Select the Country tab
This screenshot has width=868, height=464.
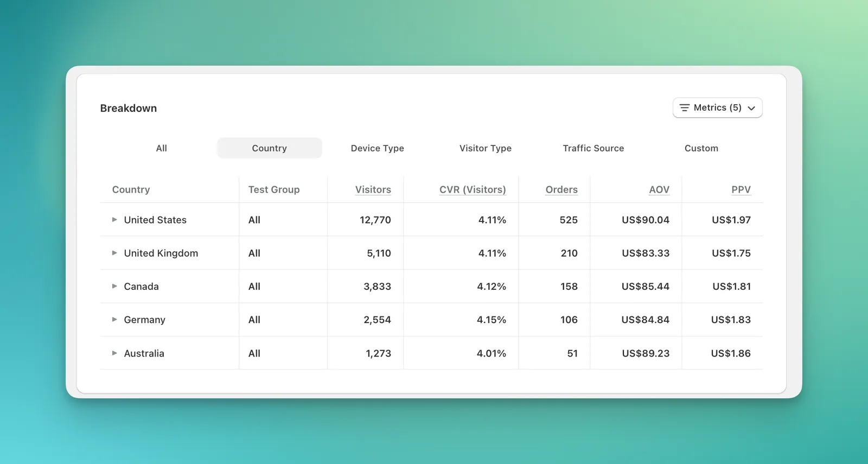(x=269, y=148)
